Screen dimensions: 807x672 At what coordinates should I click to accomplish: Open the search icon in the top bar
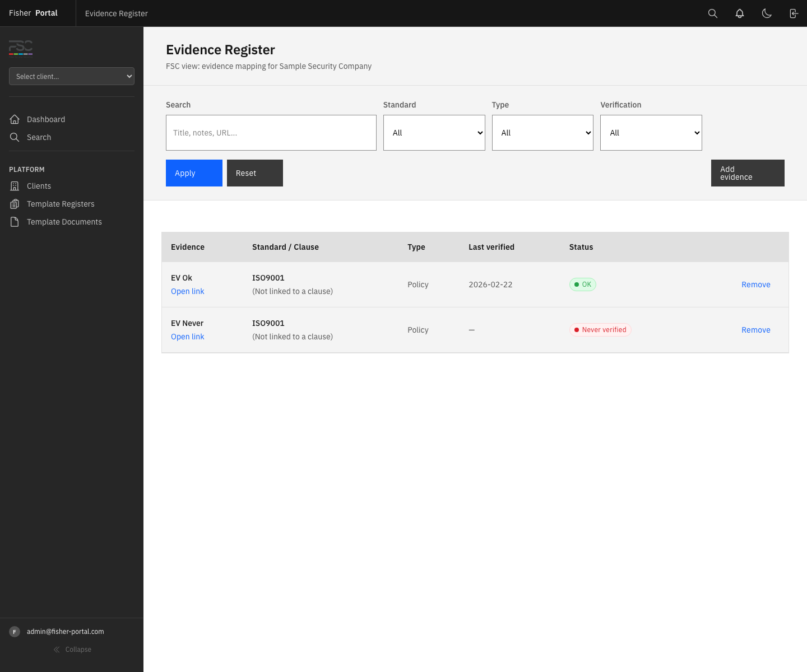[x=712, y=13]
